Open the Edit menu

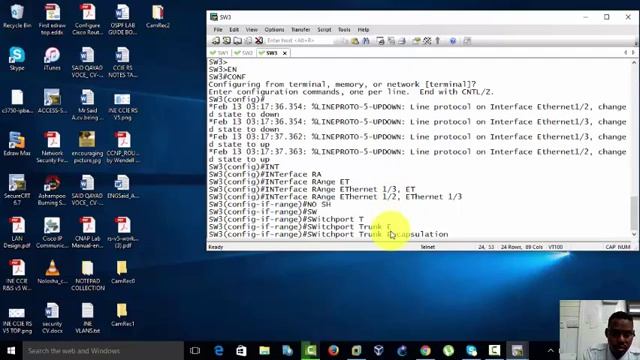click(234, 30)
